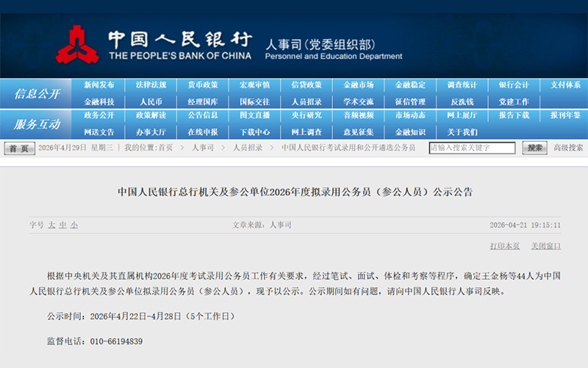This screenshot has height=368, width=588.
Task: Open 高级搜索 advanced search
Action: coord(568,148)
